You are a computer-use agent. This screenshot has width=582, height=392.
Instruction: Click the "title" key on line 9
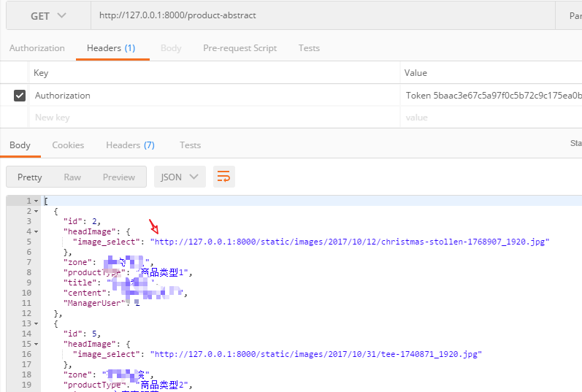(x=83, y=283)
